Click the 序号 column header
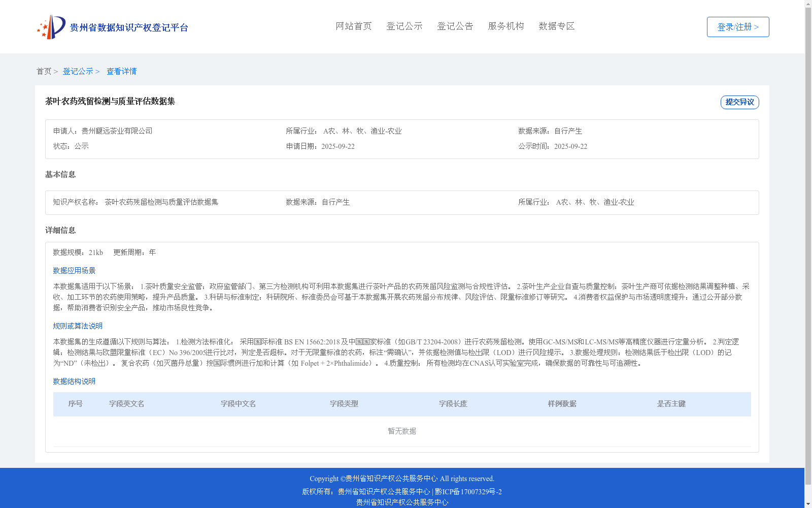Screen dimensions: 812x508 pos(76,404)
